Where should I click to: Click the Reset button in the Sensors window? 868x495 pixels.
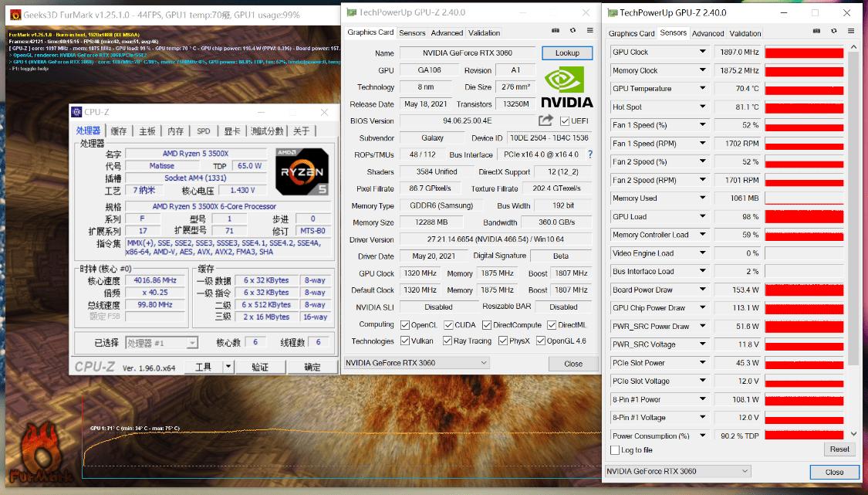[x=839, y=449]
